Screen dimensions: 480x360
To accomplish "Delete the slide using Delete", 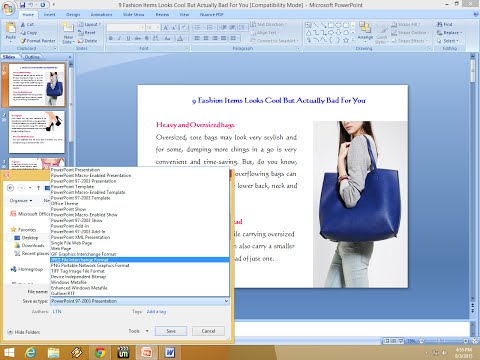I will 88,41.
